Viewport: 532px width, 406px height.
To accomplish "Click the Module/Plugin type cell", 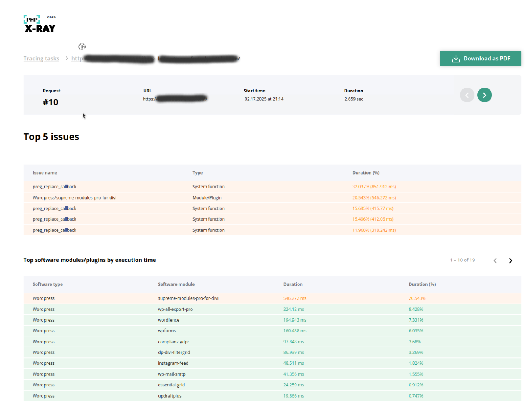I will 207,198.
